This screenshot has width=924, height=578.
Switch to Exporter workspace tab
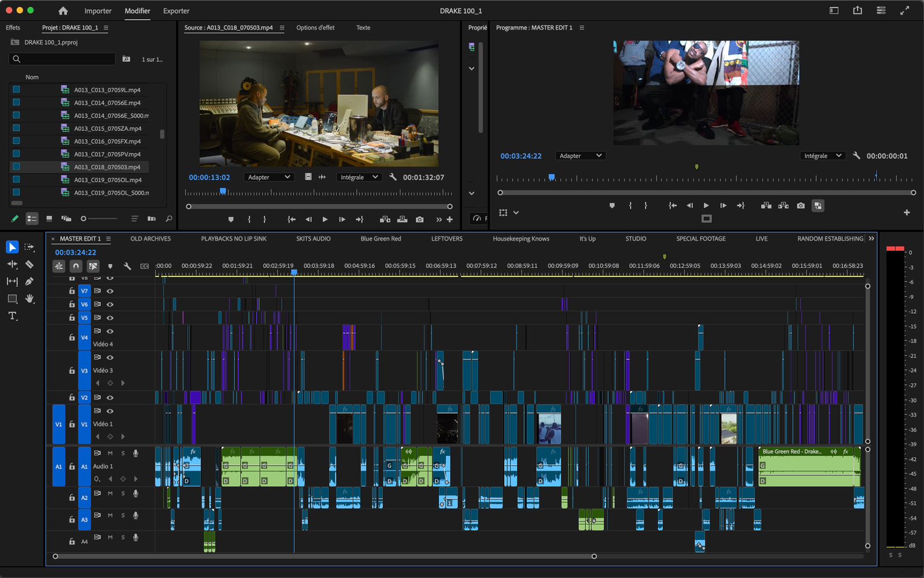coord(176,11)
